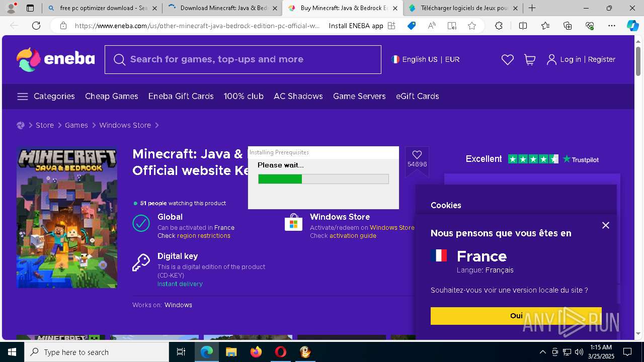
Task: Click the Minecraft Java & Bedrock cover image
Action: point(67,217)
